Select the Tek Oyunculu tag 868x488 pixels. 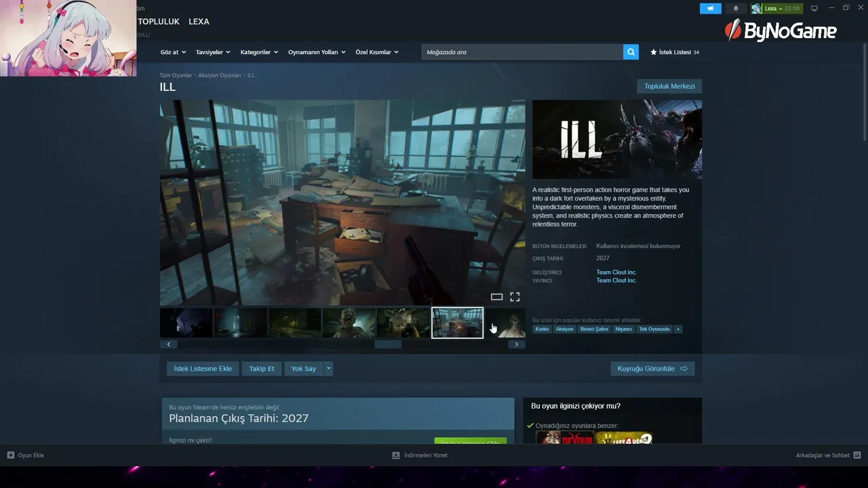tap(654, 329)
